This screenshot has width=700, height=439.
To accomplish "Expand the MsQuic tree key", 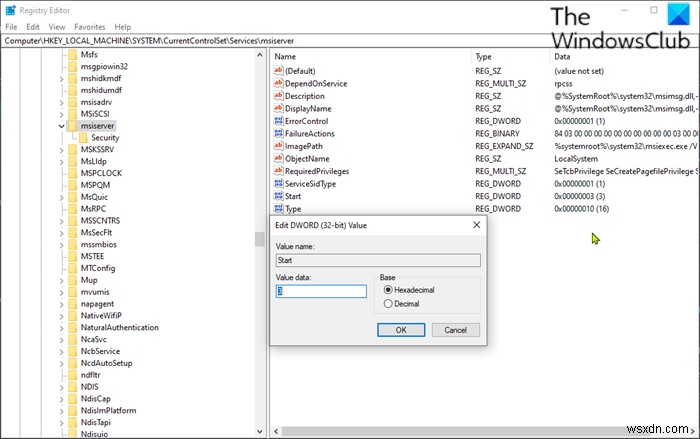I will pyautogui.click(x=62, y=197).
